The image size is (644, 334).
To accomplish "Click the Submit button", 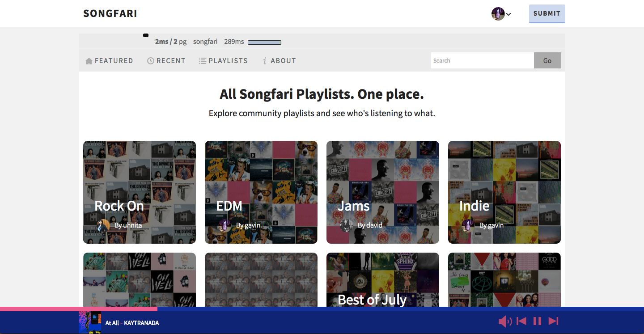I will (547, 13).
